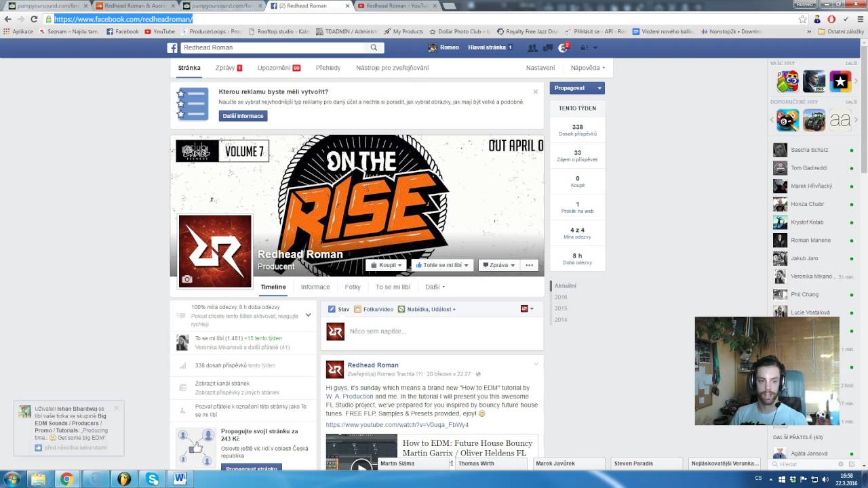Open the Informace tab
The width and height of the screenshot is (868, 488).
click(315, 287)
